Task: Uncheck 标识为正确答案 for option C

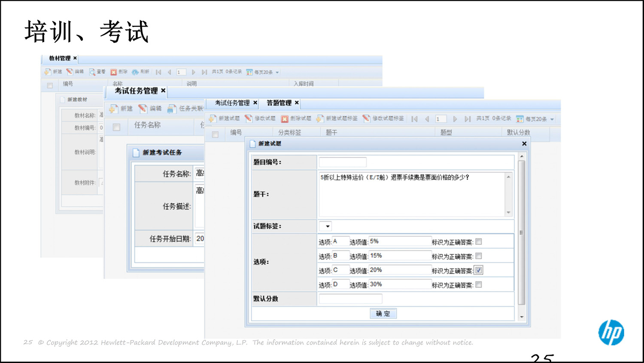Action: 479,270
